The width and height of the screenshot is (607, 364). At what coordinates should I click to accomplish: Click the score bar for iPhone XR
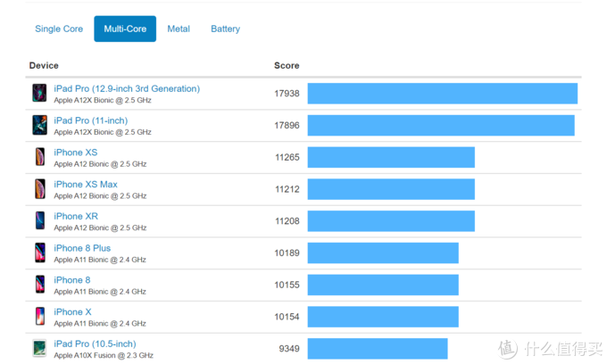(391, 221)
